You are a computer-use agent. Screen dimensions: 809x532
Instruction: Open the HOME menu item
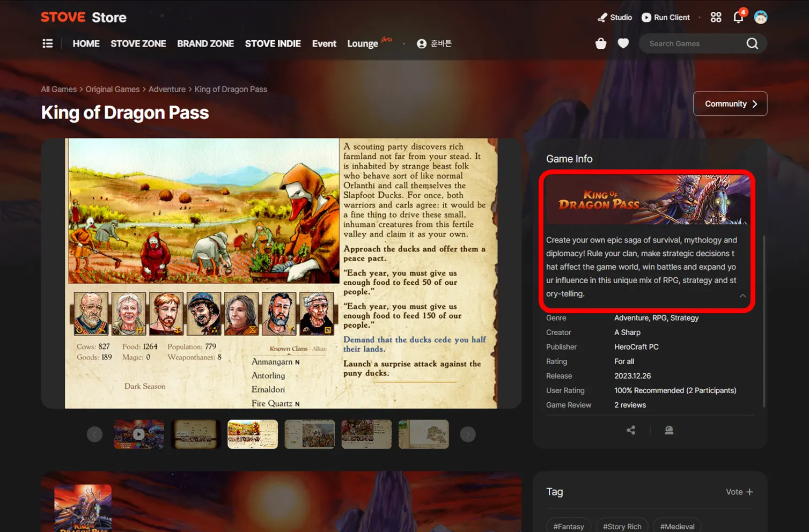(x=86, y=43)
